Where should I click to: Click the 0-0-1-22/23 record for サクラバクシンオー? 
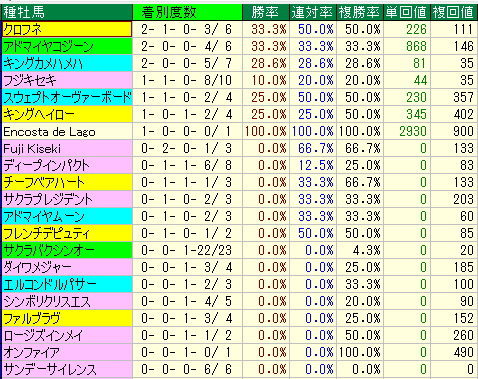click(186, 250)
